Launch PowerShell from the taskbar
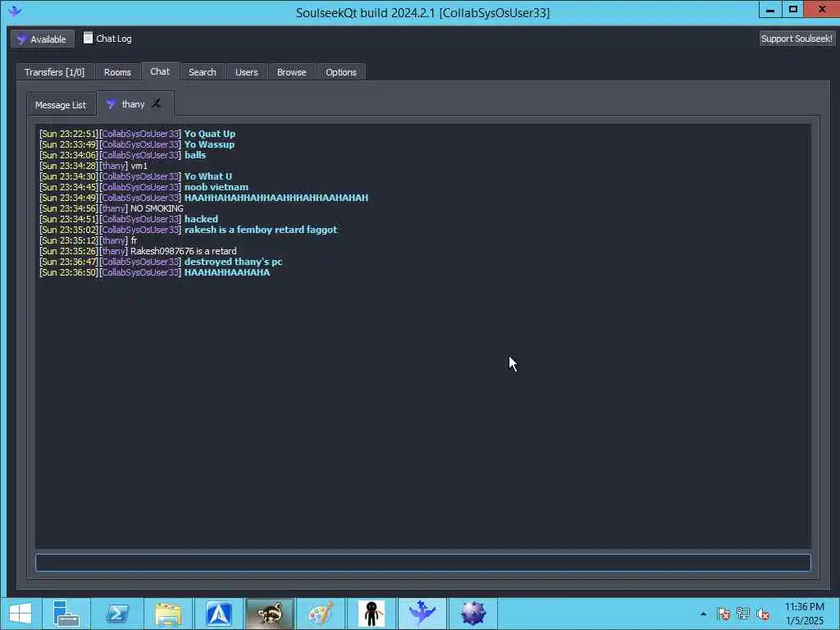 click(x=116, y=613)
